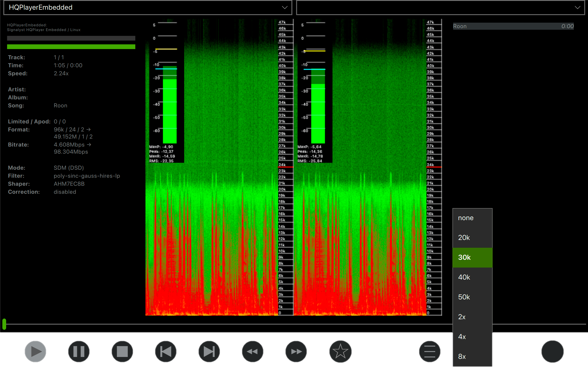The height and width of the screenshot is (369, 588).
Task: Click the track count 1 / 1
Action: [59, 57]
